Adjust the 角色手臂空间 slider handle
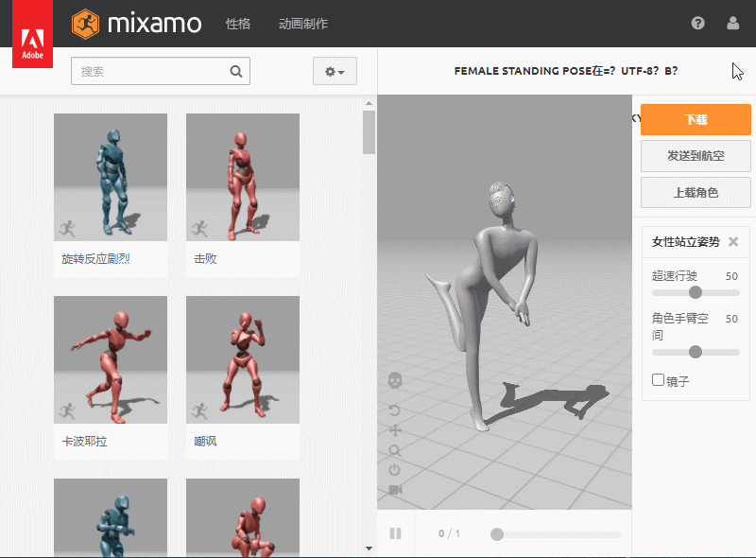 point(696,352)
